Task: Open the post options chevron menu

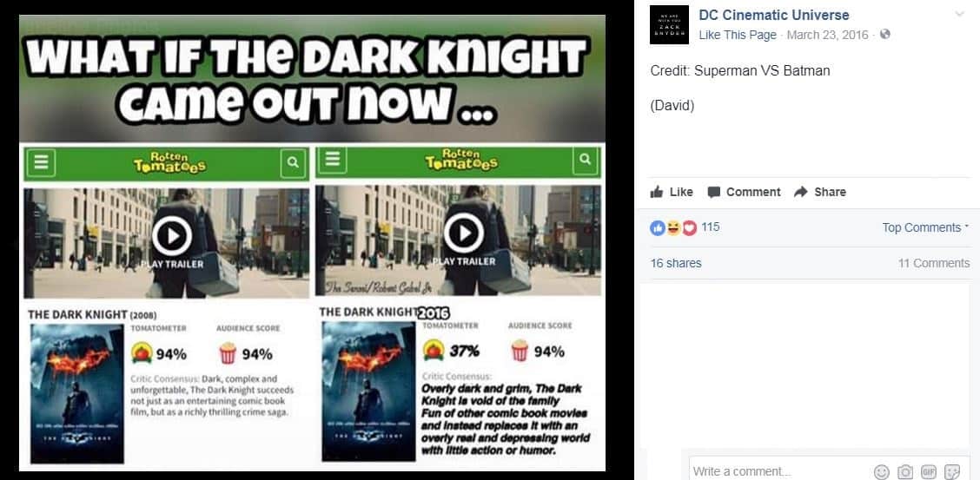Action: [960, 15]
